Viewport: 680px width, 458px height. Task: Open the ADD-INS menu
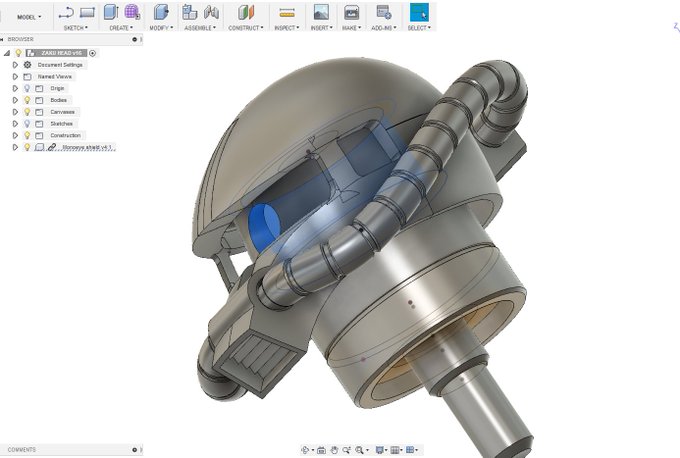pos(384,28)
